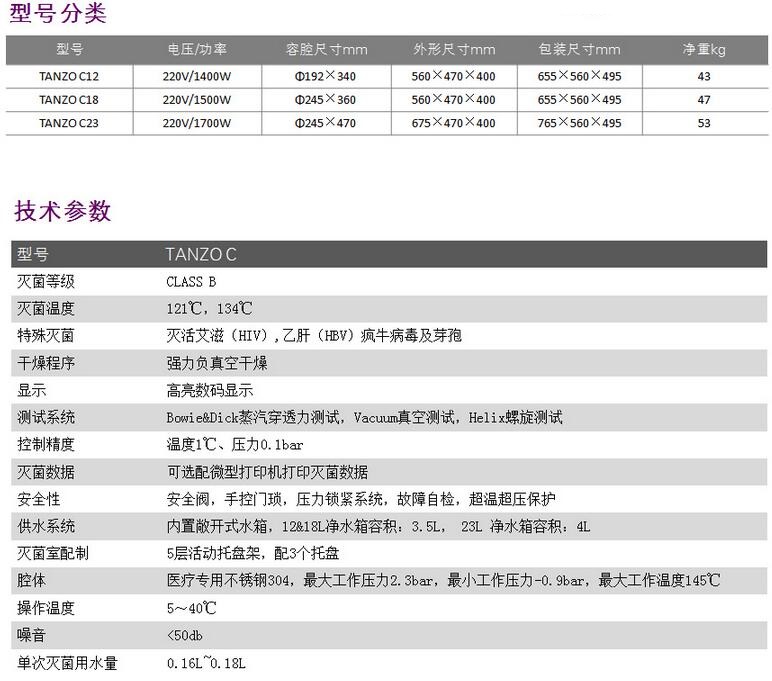
Task: Click the 可选配微型打印机 value text
Action: (267, 473)
